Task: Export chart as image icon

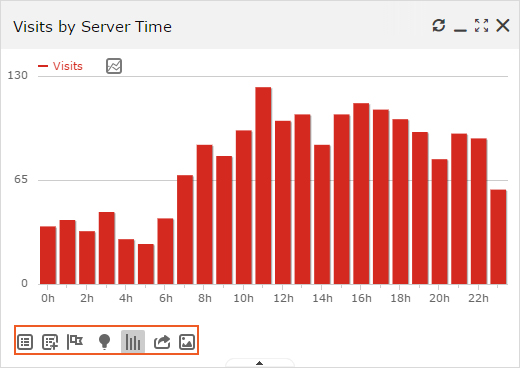Action: tap(187, 342)
